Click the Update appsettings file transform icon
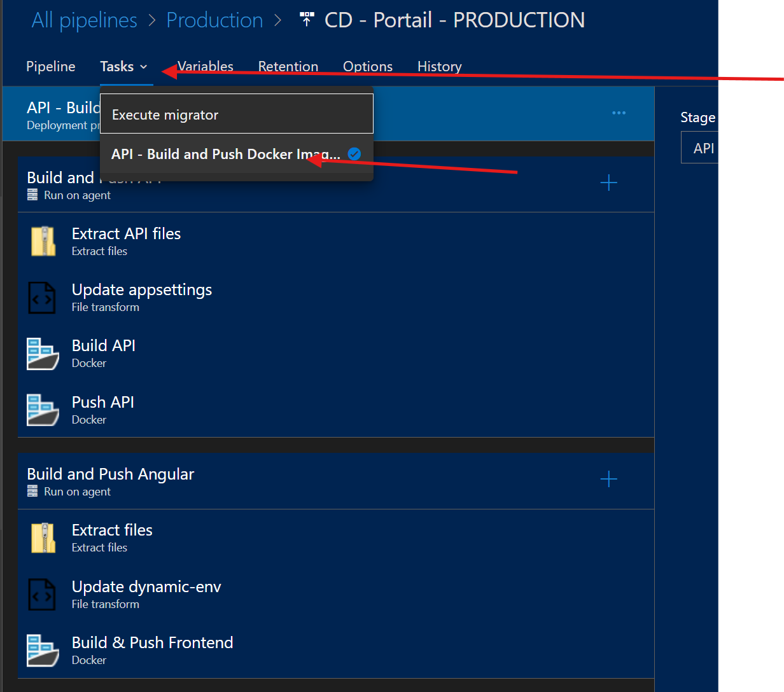Image resolution: width=784 pixels, height=692 pixels. pos(43,298)
